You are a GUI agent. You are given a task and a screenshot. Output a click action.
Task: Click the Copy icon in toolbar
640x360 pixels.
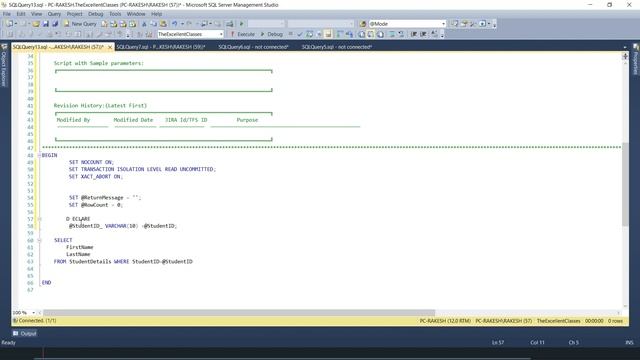[153, 24]
